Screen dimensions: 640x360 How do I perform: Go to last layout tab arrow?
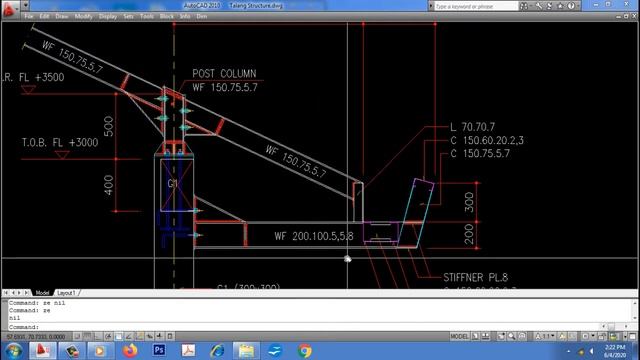click(26, 293)
